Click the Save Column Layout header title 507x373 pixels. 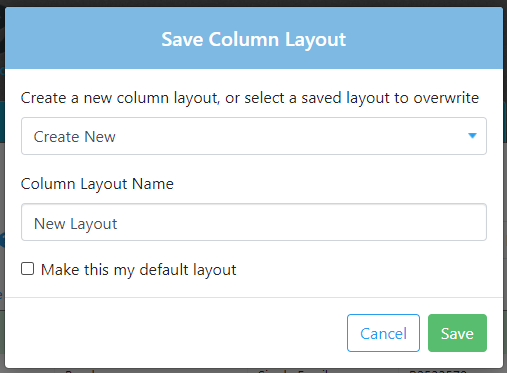click(x=254, y=40)
